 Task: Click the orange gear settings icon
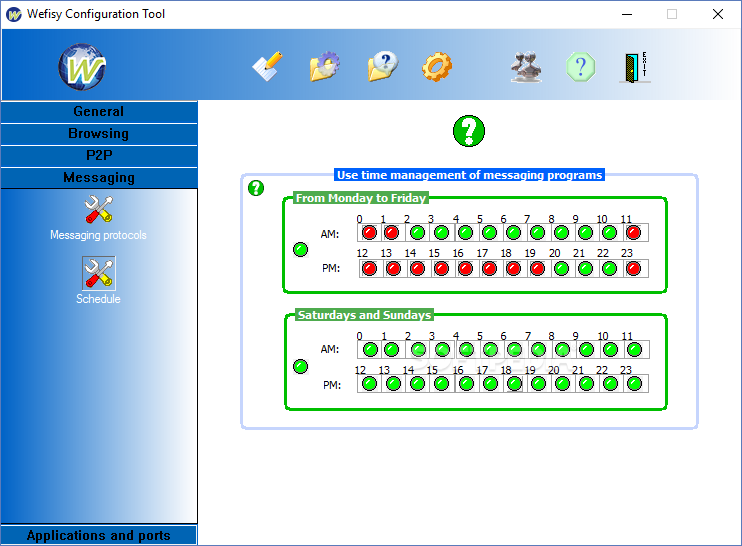tap(437, 66)
